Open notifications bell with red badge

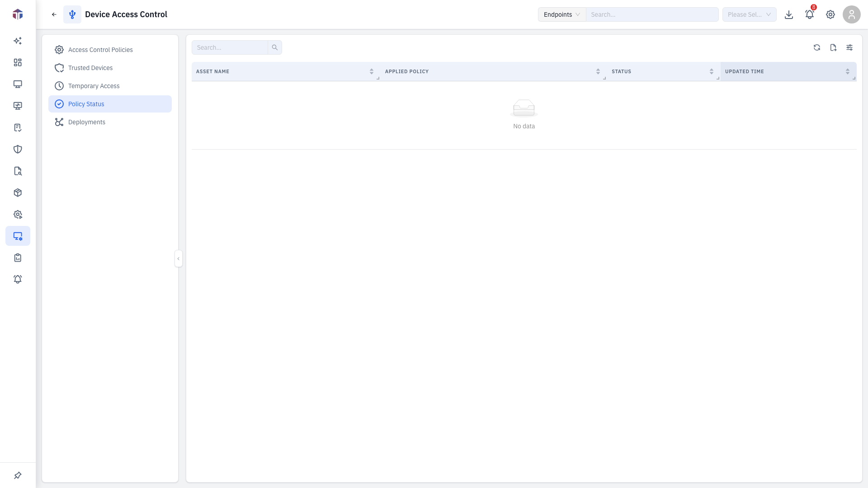(x=810, y=14)
